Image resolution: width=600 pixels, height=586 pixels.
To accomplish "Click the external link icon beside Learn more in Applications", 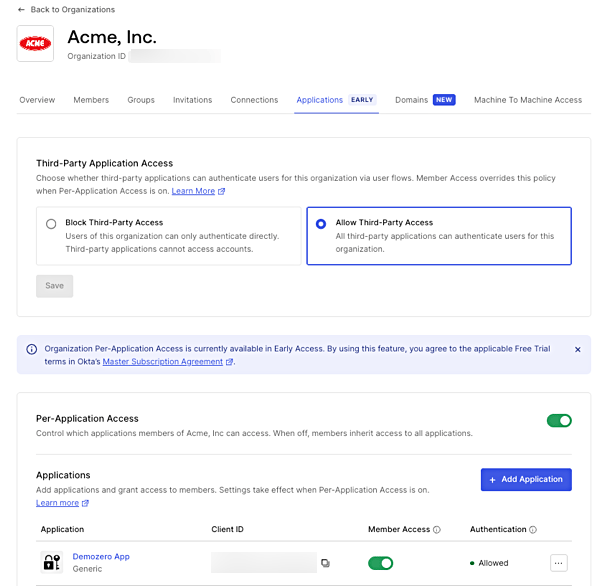I will 85,503.
